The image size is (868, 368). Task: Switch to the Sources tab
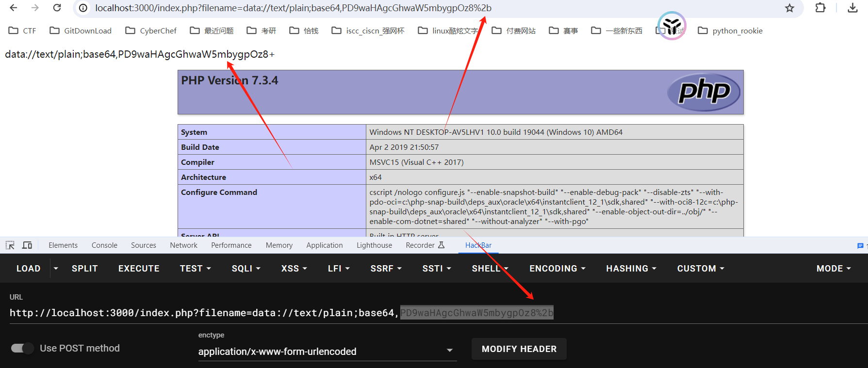tap(144, 245)
